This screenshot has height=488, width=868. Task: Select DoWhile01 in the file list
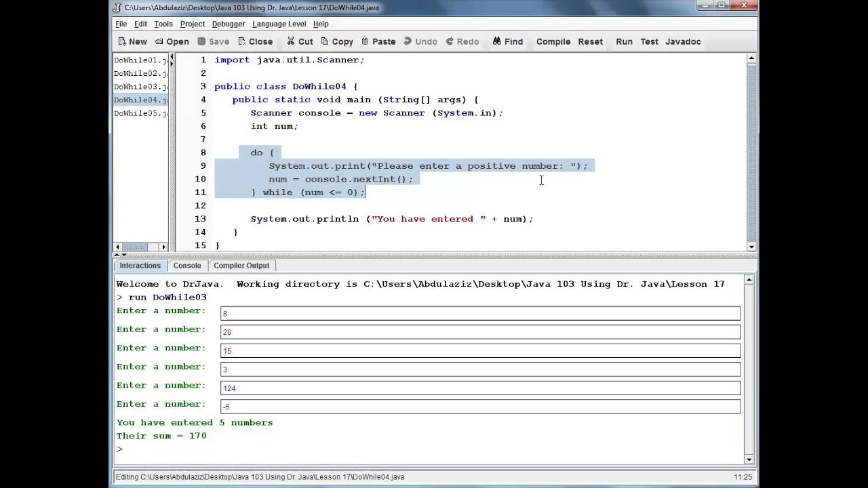tap(140, 60)
